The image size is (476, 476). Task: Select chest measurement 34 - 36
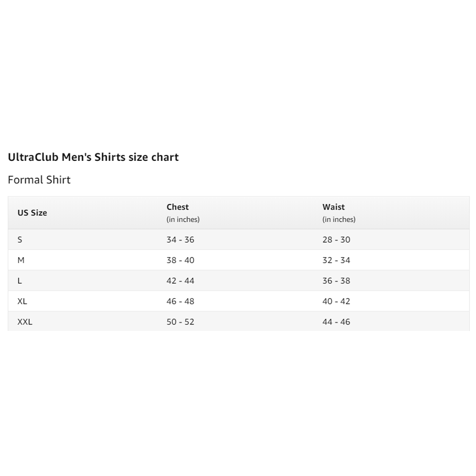(180, 240)
